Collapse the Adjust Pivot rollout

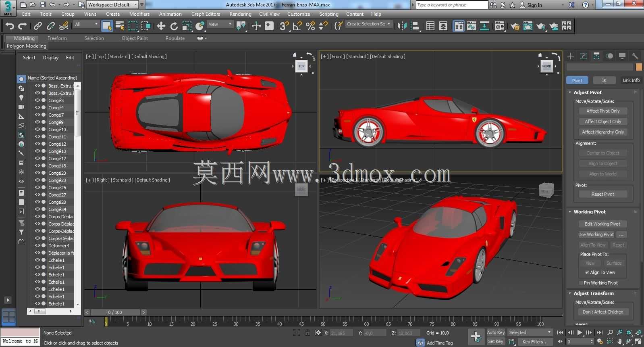coord(570,92)
